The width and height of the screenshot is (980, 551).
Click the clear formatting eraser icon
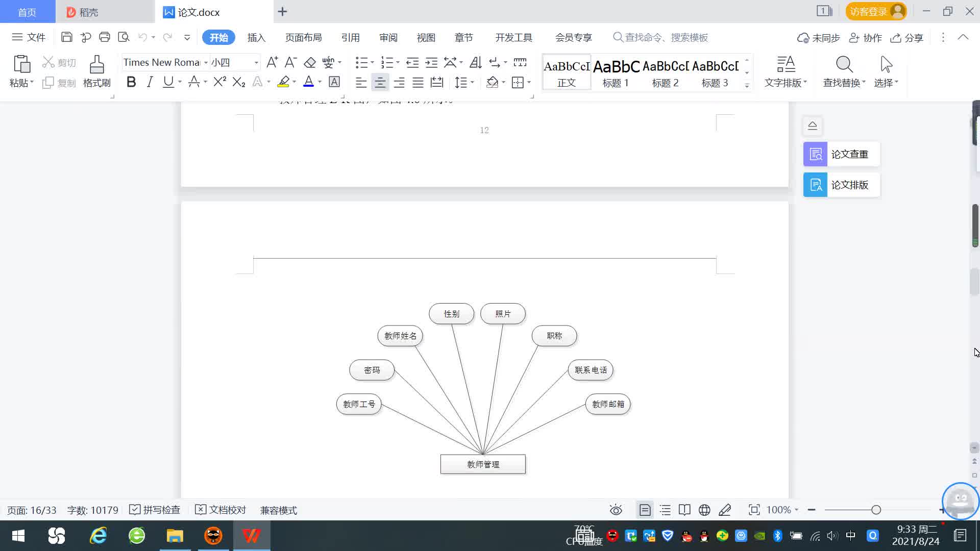point(310,63)
